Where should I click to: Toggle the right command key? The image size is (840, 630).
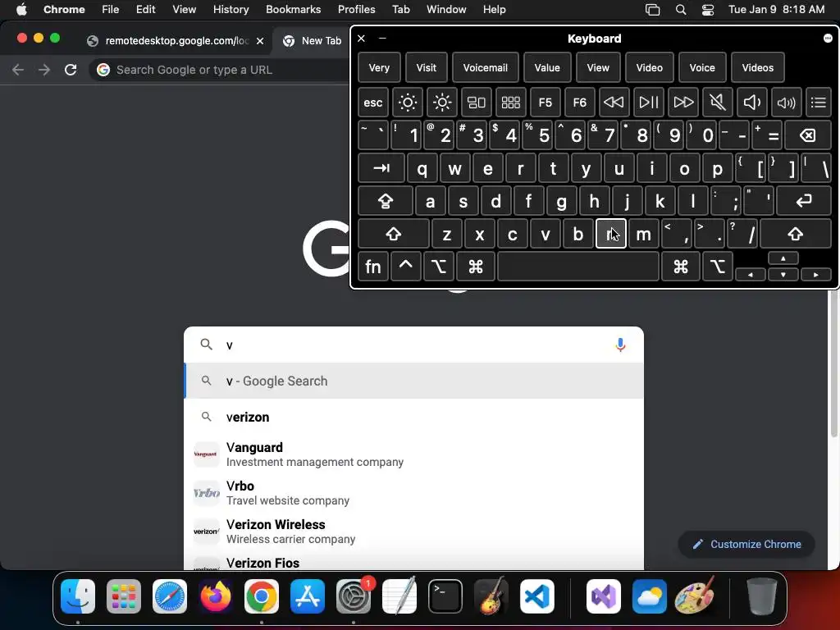[680, 267]
